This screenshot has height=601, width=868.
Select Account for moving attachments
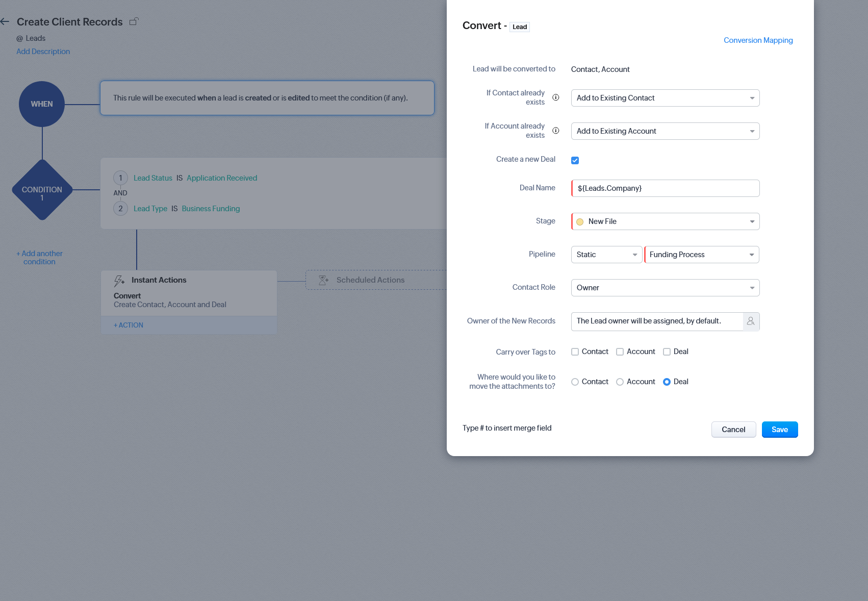coord(620,382)
